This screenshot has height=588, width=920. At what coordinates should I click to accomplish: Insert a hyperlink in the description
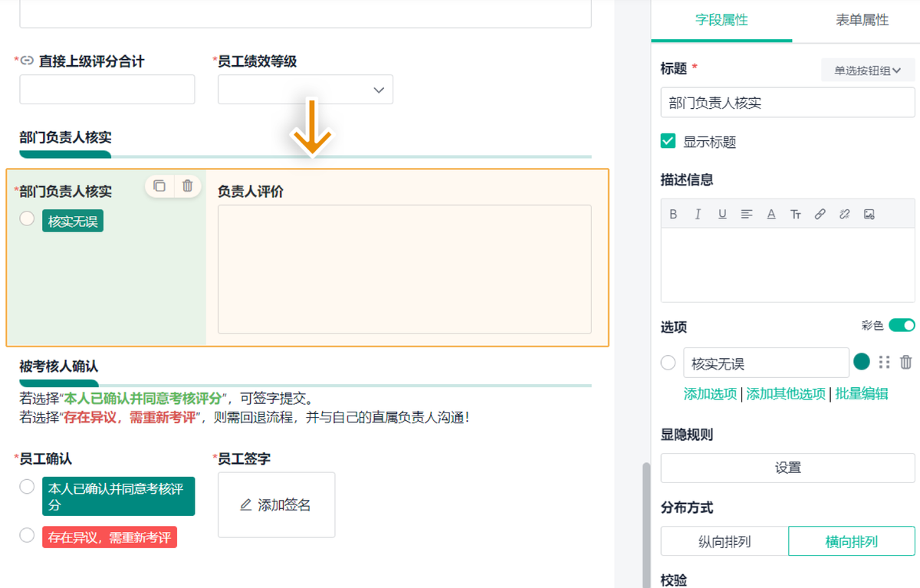pos(820,215)
